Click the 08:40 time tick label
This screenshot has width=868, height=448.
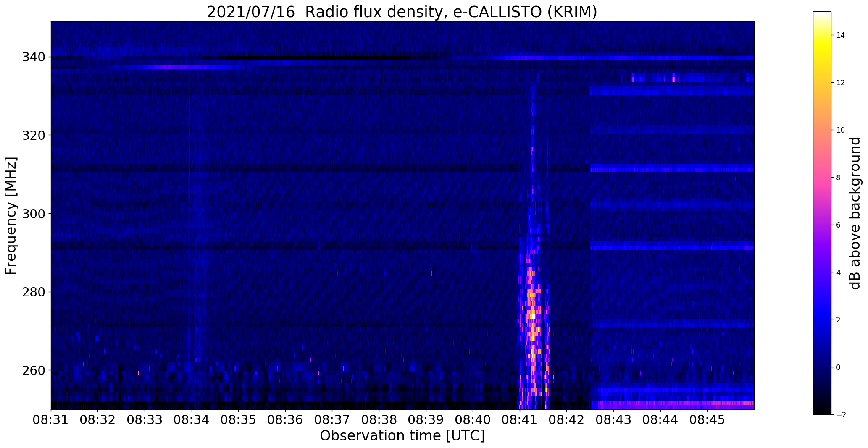pyautogui.click(x=473, y=419)
